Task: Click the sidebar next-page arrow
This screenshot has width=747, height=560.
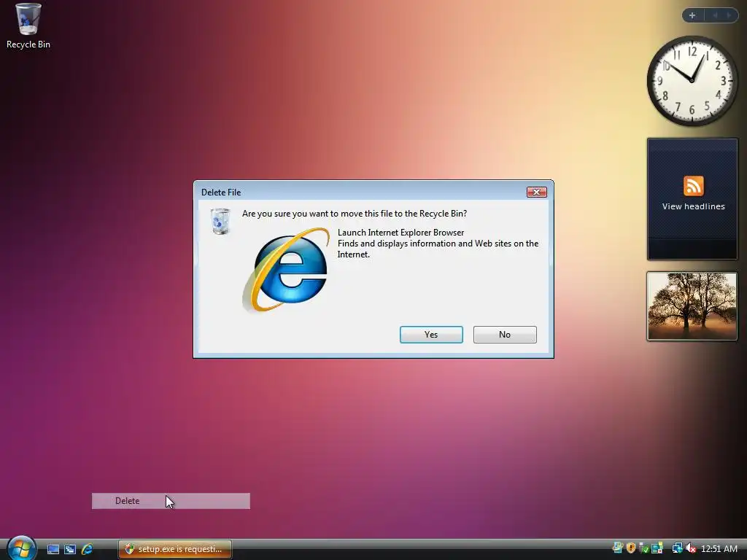Action: coord(729,15)
